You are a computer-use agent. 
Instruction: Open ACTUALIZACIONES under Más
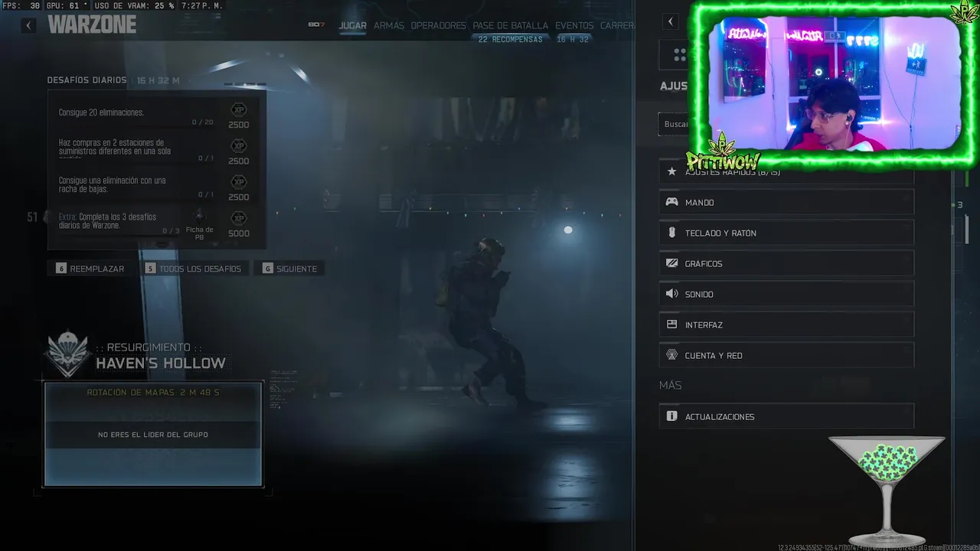click(786, 416)
